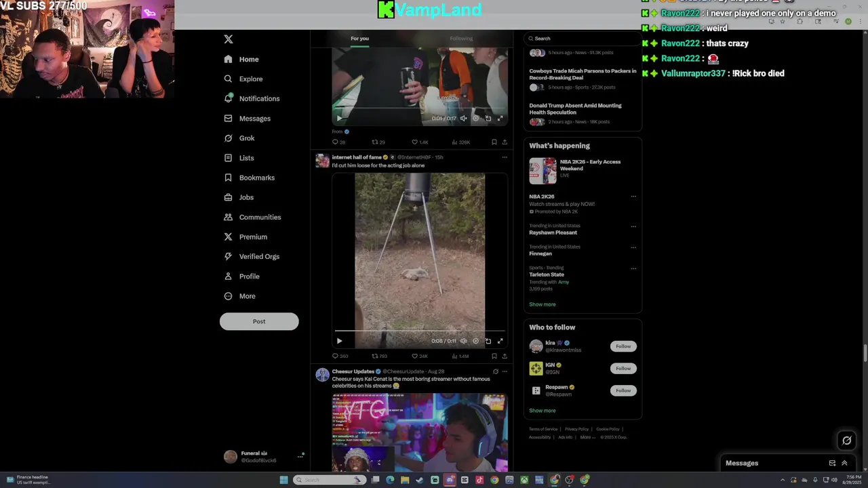The width and height of the screenshot is (868, 488).
Task: Open more options for Tarleton State trend
Action: click(x=633, y=268)
